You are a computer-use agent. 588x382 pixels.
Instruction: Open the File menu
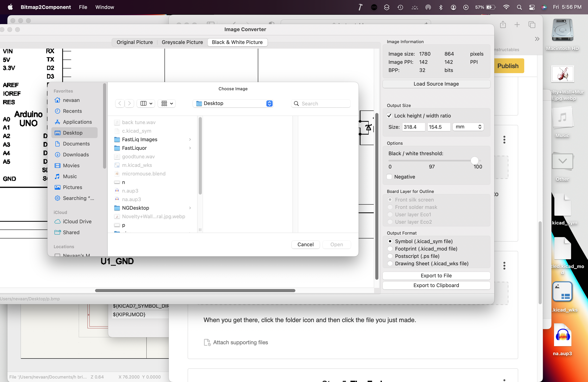83,7
